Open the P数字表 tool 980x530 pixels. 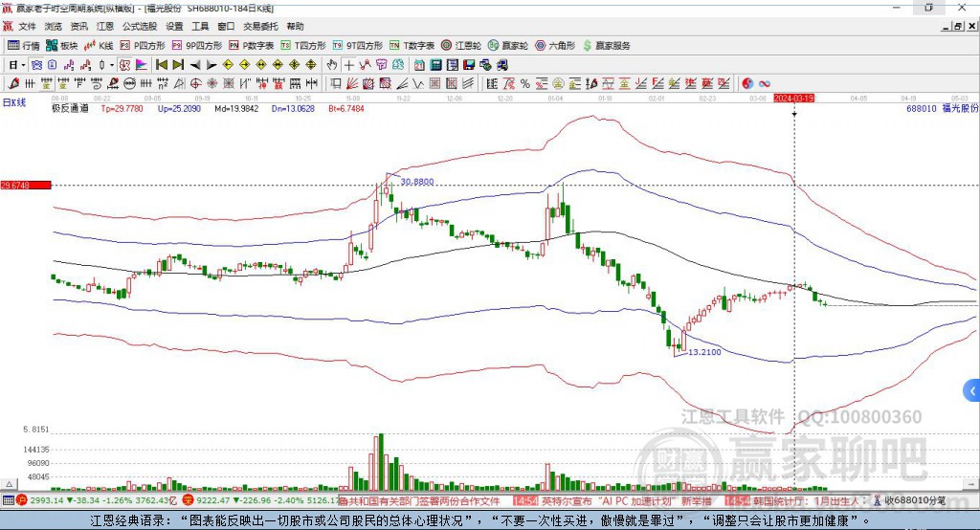click(x=252, y=46)
